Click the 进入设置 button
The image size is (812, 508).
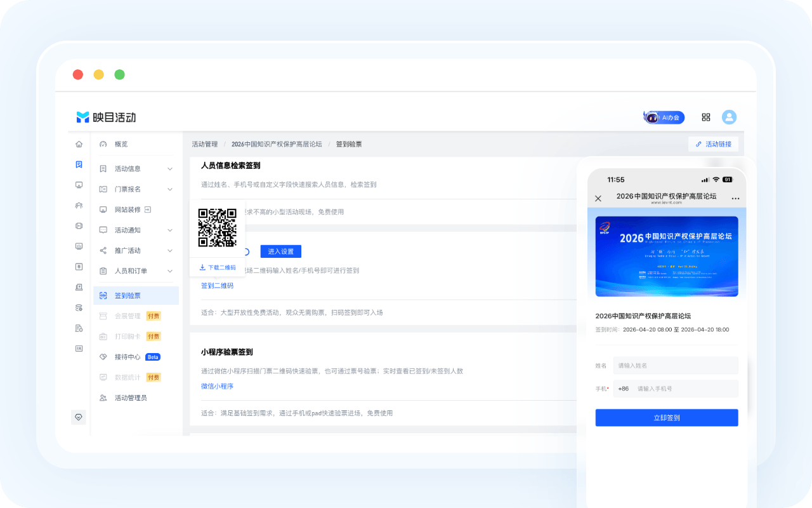(280, 251)
